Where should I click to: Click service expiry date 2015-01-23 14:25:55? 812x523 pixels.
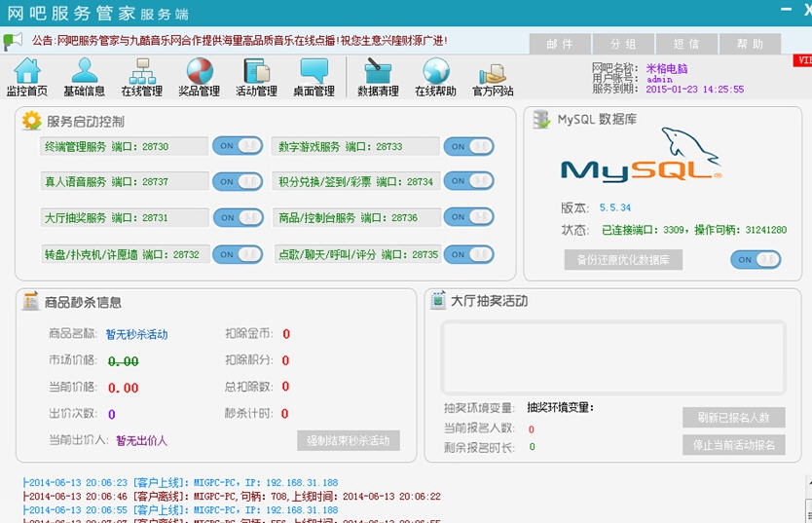point(694,89)
